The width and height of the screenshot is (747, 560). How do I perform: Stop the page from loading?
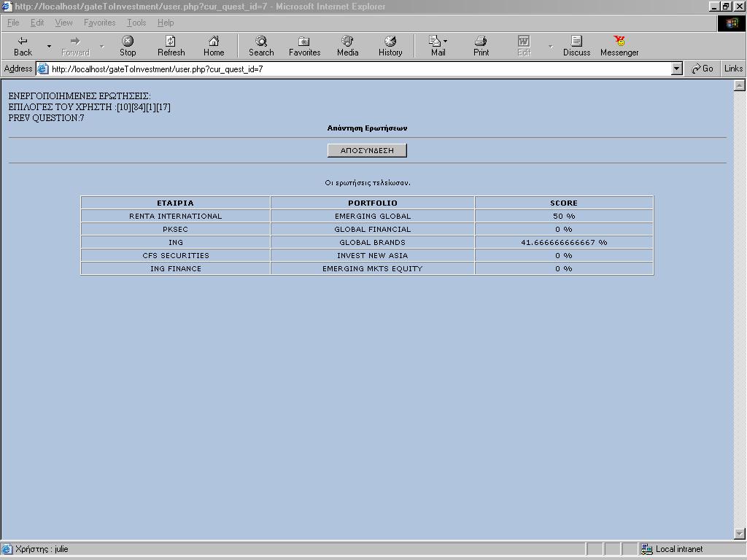point(128,46)
